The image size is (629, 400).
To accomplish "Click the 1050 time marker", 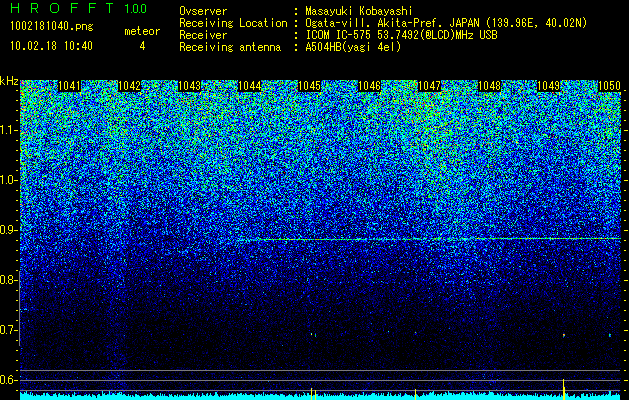I will pyautogui.click(x=609, y=86).
